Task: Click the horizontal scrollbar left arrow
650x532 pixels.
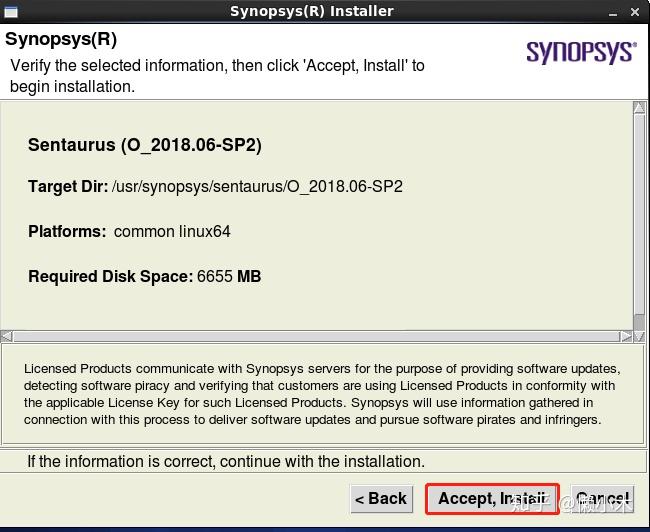Action: (7, 336)
